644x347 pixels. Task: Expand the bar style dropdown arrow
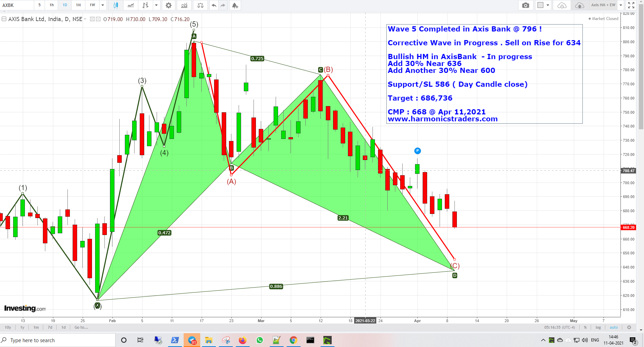point(156,5)
